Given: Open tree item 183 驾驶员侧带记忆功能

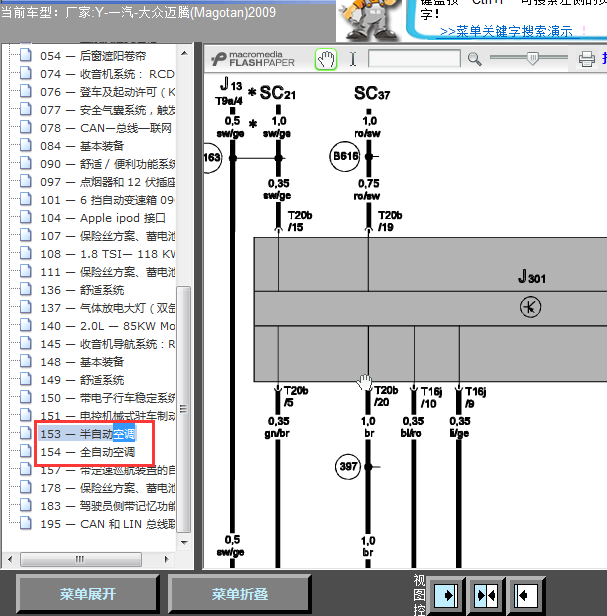Looking at the screenshot, I should pyautogui.click(x=107, y=506).
